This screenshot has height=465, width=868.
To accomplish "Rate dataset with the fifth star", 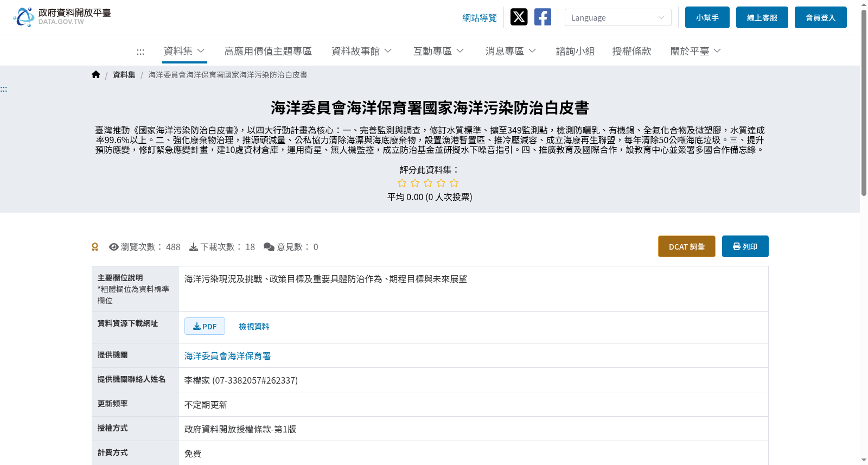I will pos(454,183).
